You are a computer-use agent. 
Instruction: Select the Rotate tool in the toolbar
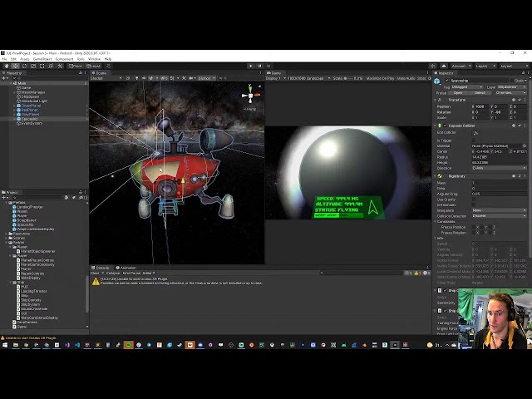pos(24,66)
